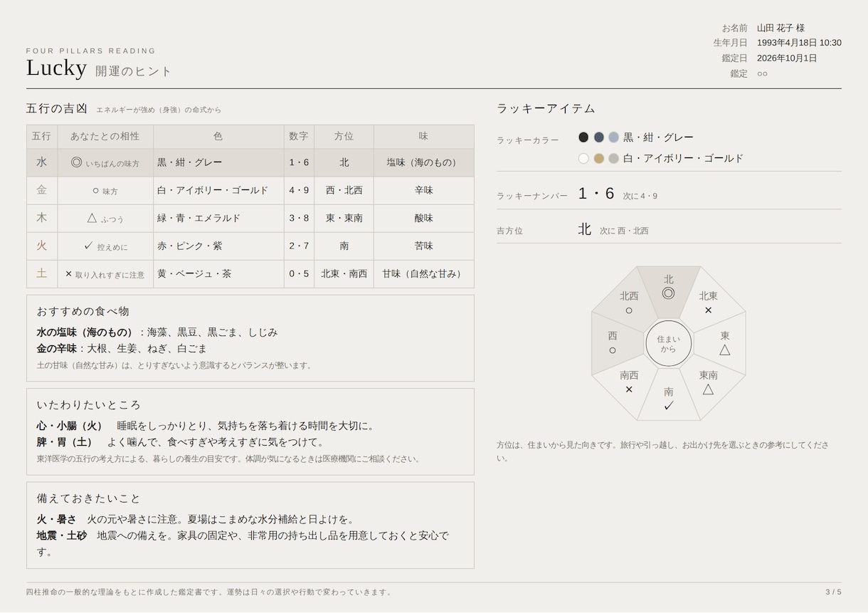Click the page number 3 / 5
The image size is (868, 613).
(833, 592)
